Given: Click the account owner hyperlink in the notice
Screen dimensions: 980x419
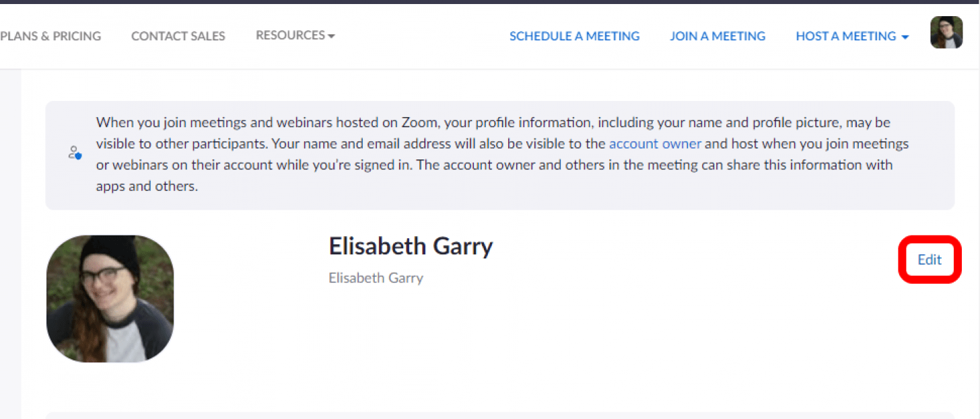Looking at the screenshot, I should [655, 143].
